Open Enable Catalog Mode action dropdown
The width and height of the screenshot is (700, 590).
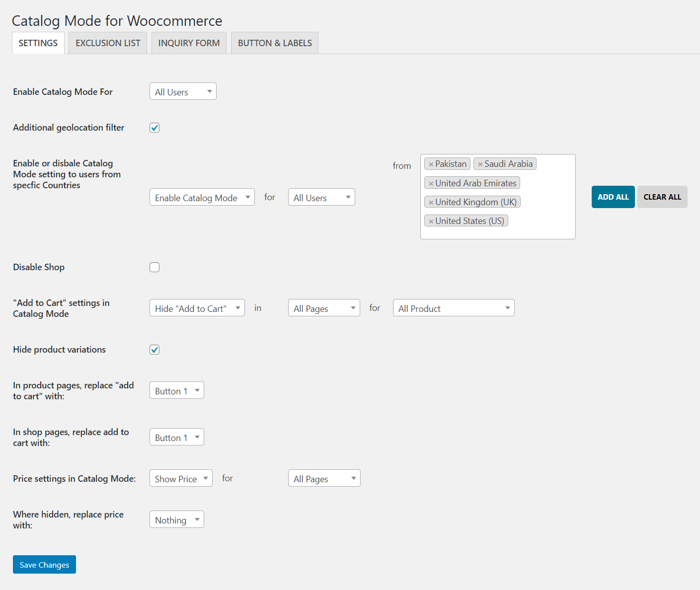pos(202,197)
